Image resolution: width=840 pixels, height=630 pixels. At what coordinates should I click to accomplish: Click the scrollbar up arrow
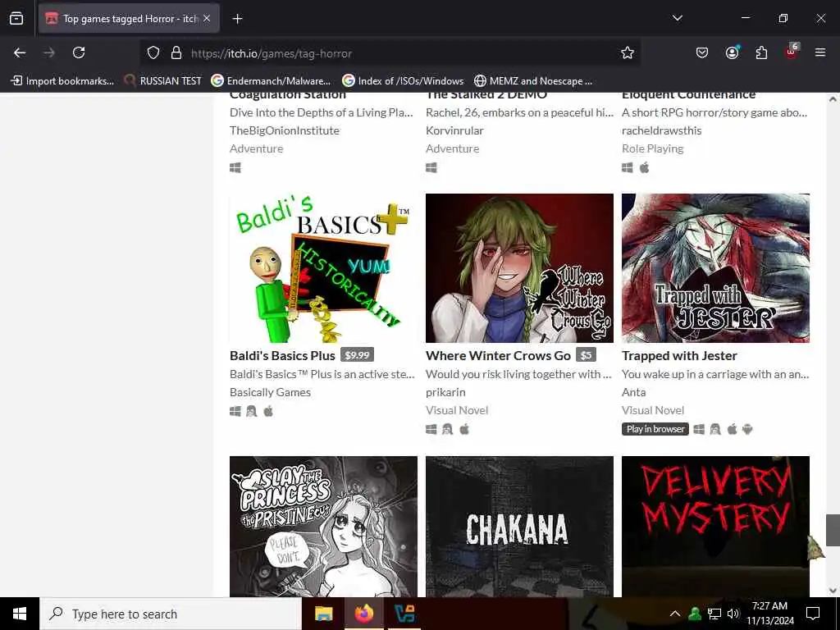pyautogui.click(x=833, y=99)
